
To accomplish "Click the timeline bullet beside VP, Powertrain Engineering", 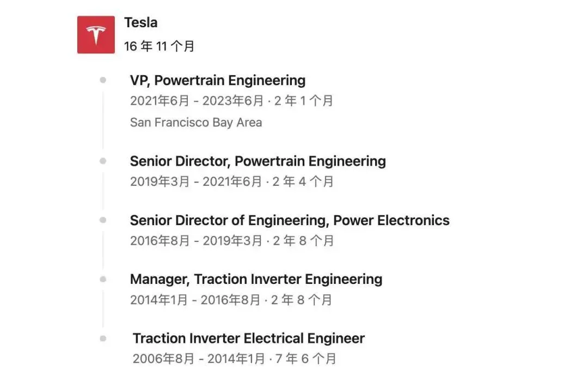I will tap(103, 80).
